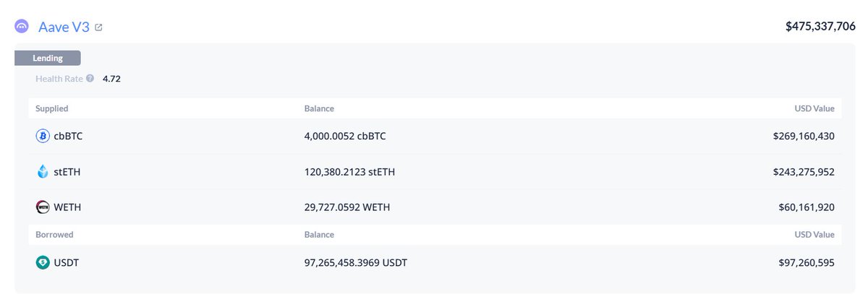Open the Aave V3 protocol title link

click(x=64, y=27)
